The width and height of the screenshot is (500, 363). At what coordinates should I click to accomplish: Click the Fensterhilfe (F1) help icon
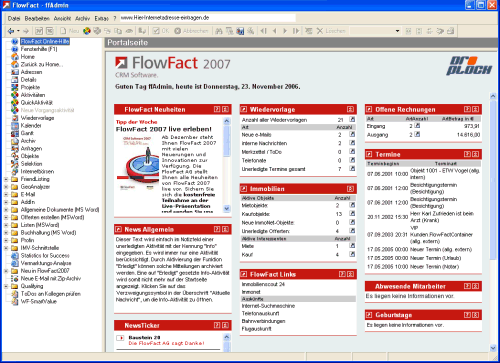[15, 49]
